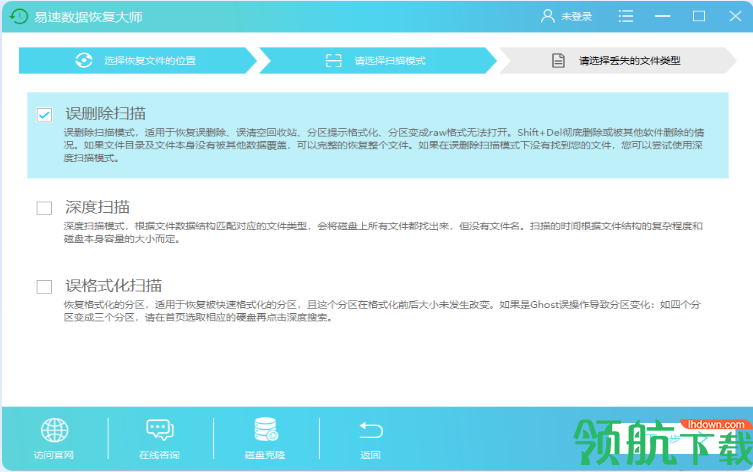753x472 pixels.
Task: Go to step 选择恢复文件的位置
Action: pyautogui.click(x=137, y=61)
